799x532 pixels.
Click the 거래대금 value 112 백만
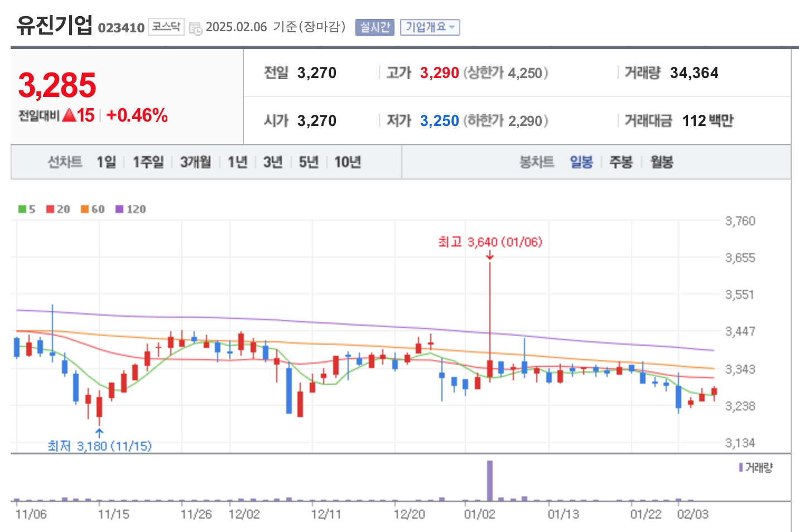click(708, 121)
